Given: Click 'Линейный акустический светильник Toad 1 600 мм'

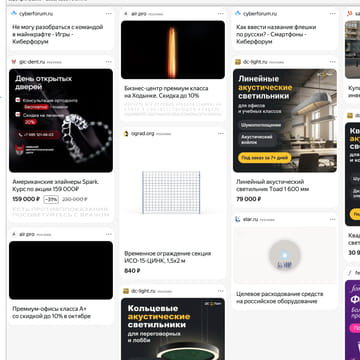Looking at the screenshot, I should click(273, 185).
